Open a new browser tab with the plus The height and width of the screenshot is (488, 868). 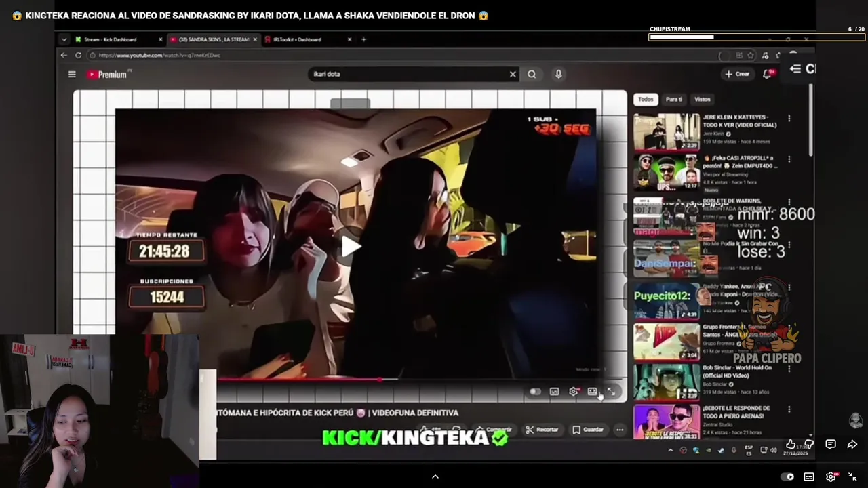pos(363,39)
